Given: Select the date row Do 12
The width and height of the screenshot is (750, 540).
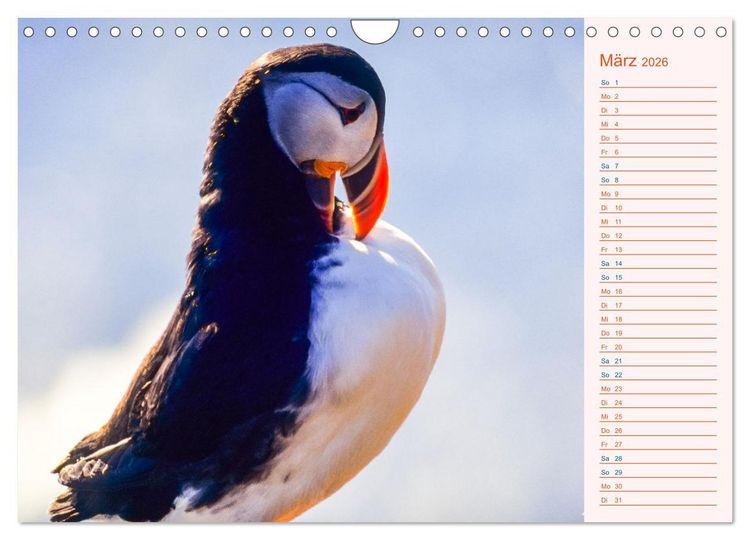Looking at the screenshot, I should pyautogui.click(x=658, y=235).
